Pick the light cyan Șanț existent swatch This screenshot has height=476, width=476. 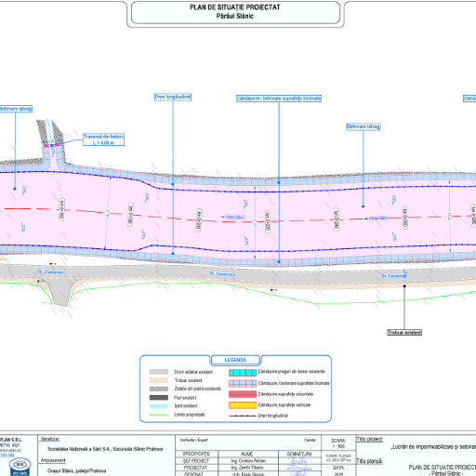[x=159, y=406]
